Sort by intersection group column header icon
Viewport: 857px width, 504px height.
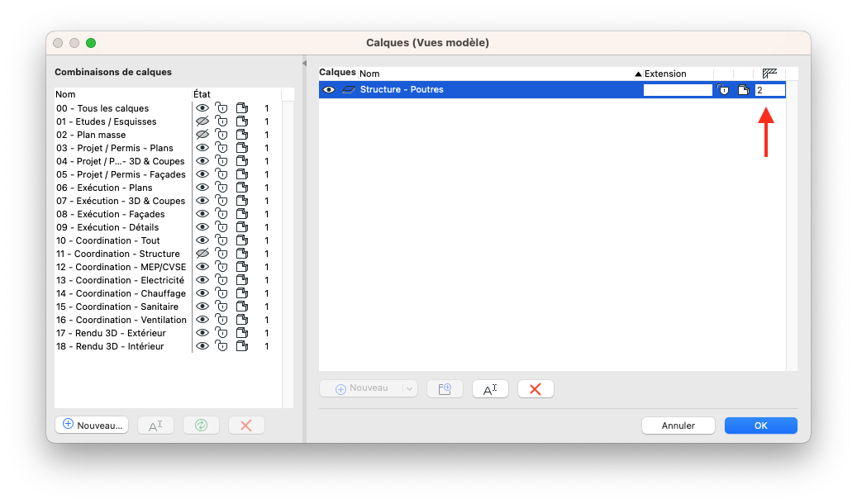(x=769, y=74)
